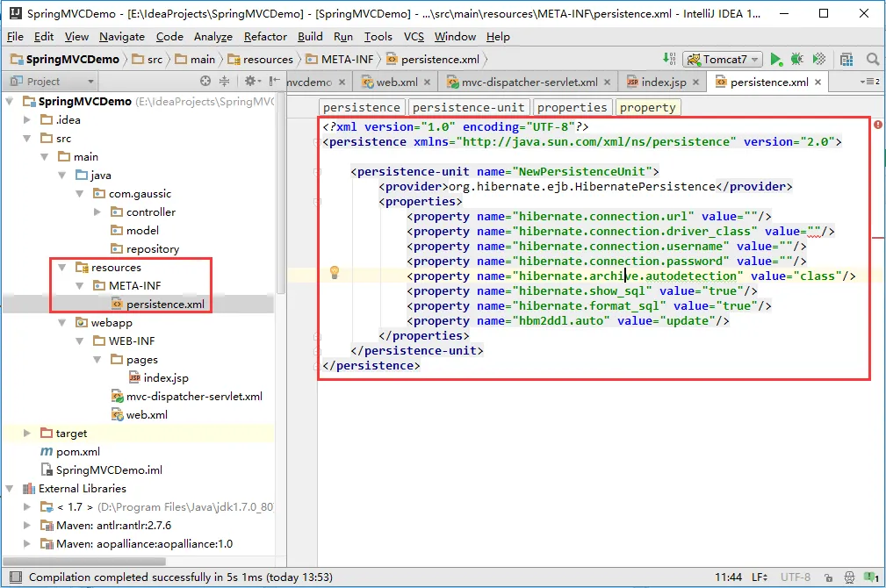The height and width of the screenshot is (588, 886).
Task: Select the pom.xml Maven file
Action: [x=70, y=452]
